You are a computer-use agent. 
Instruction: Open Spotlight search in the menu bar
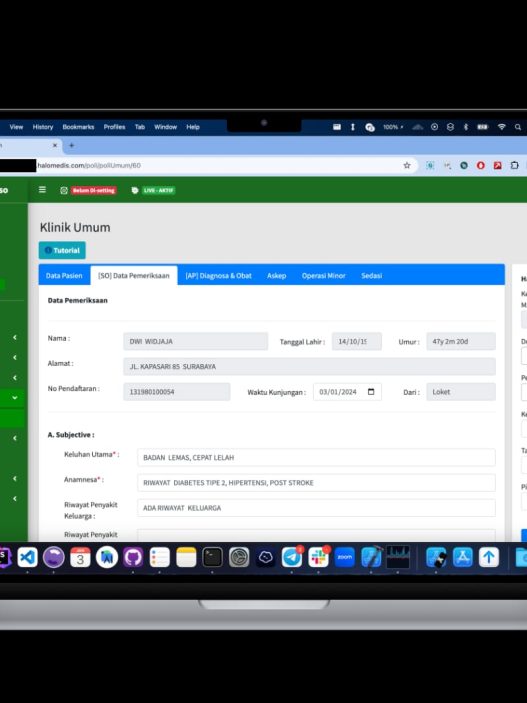(x=518, y=127)
